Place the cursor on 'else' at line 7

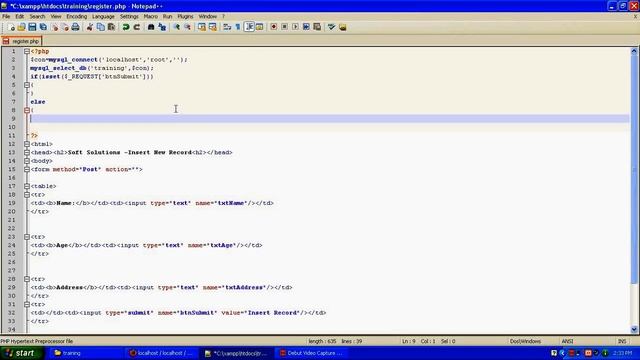click(38, 102)
